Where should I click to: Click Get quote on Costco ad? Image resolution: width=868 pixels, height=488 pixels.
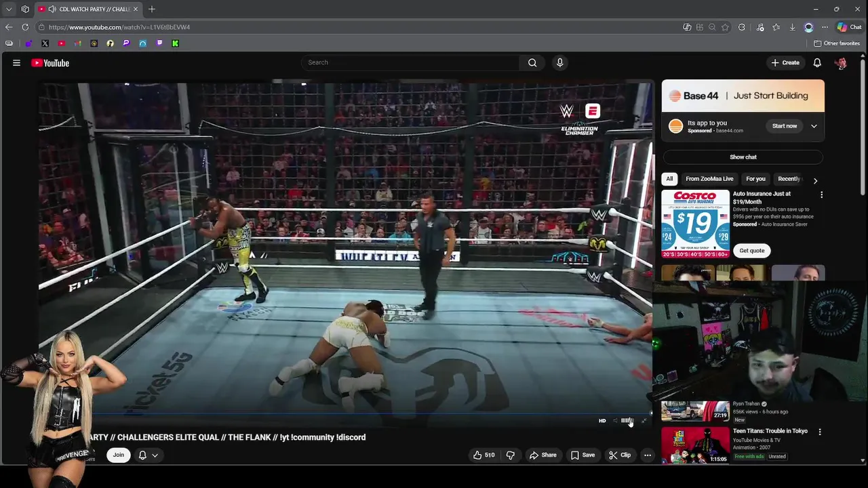click(751, 251)
